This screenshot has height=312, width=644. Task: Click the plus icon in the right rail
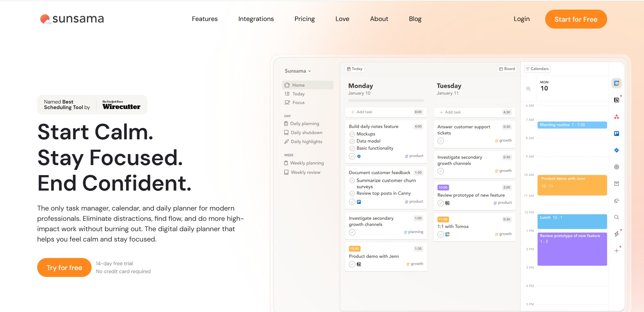pos(616,251)
